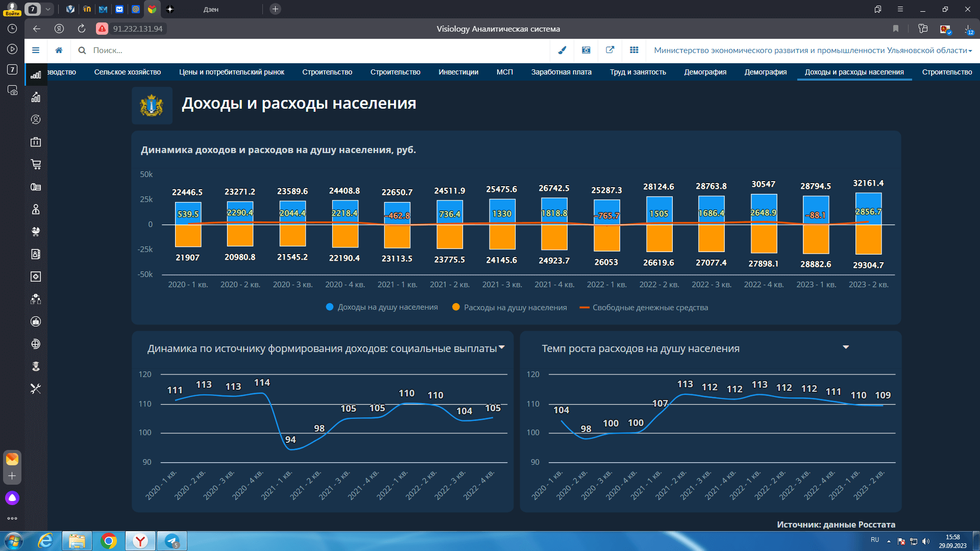The height and width of the screenshot is (551, 980).
Task: Go to the home dashboard icon
Action: coord(59,50)
